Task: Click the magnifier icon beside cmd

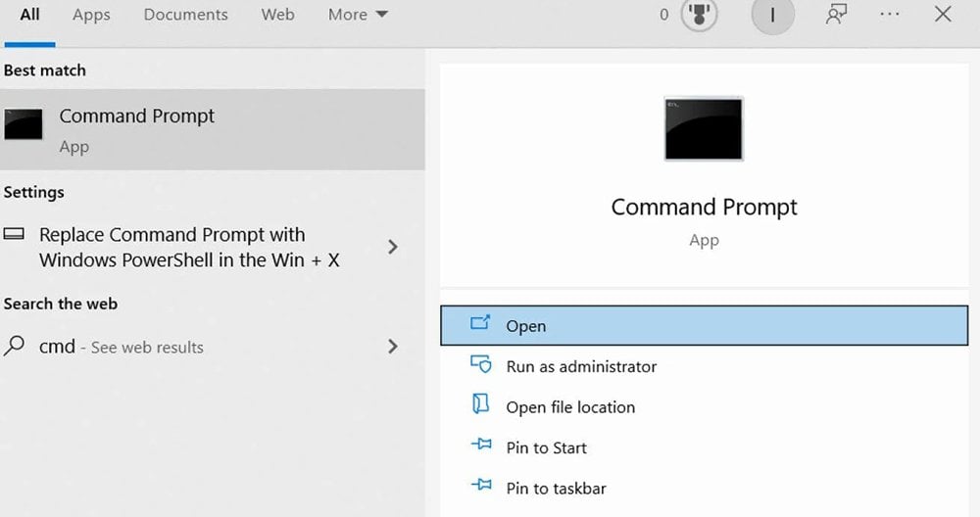Action: [x=14, y=346]
